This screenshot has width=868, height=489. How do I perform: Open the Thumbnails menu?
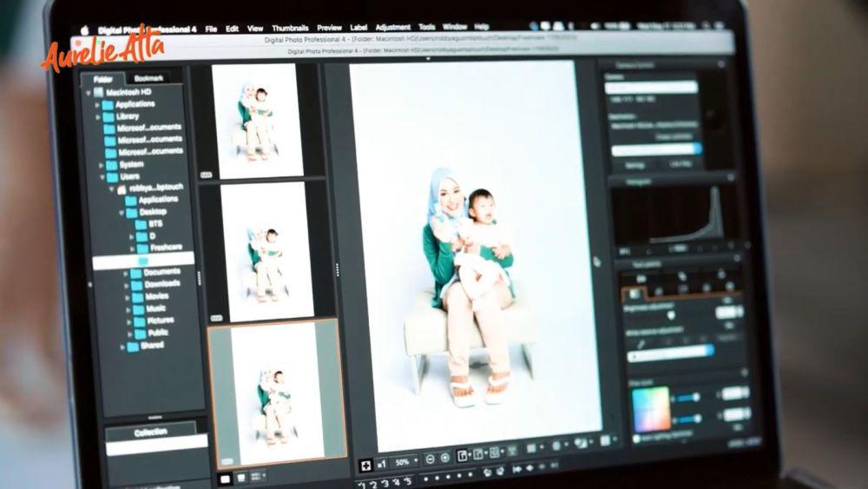290,28
